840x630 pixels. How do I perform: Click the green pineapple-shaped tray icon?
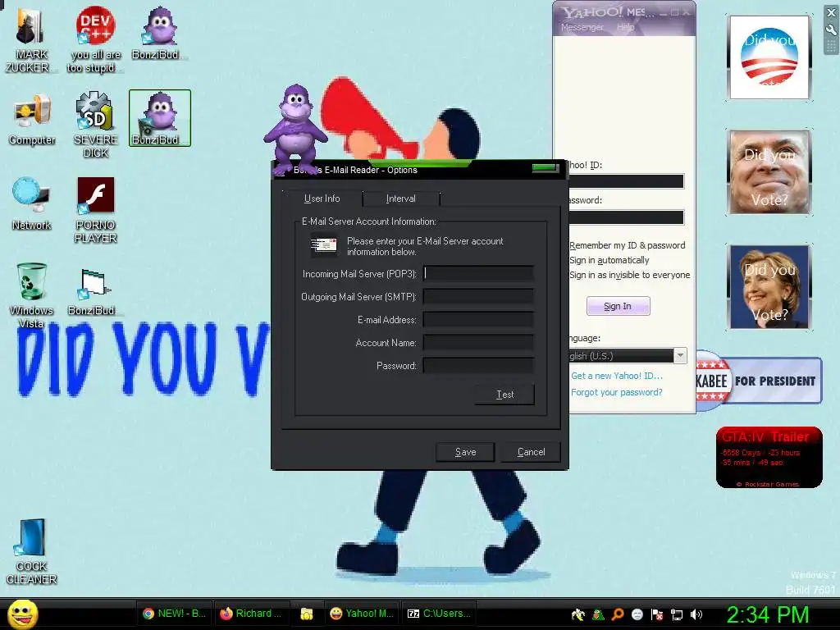(x=598, y=614)
